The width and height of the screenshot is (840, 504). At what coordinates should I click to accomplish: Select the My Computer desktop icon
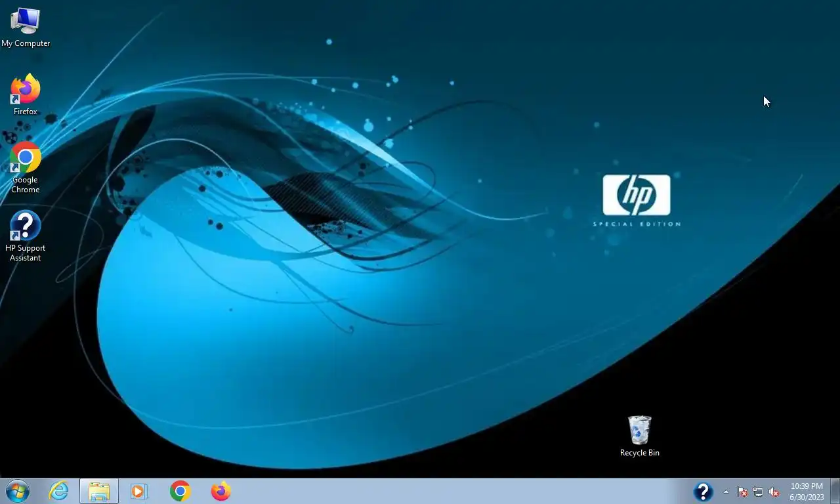(26, 28)
